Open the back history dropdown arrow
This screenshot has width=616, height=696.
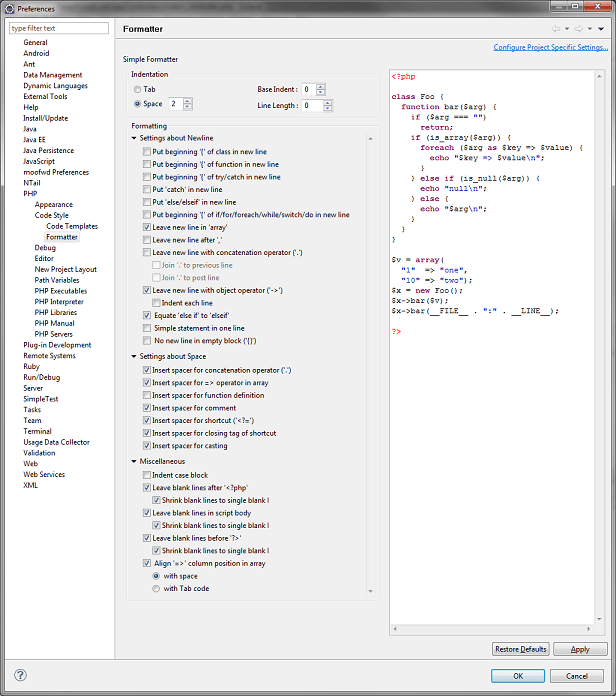(567, 29)
